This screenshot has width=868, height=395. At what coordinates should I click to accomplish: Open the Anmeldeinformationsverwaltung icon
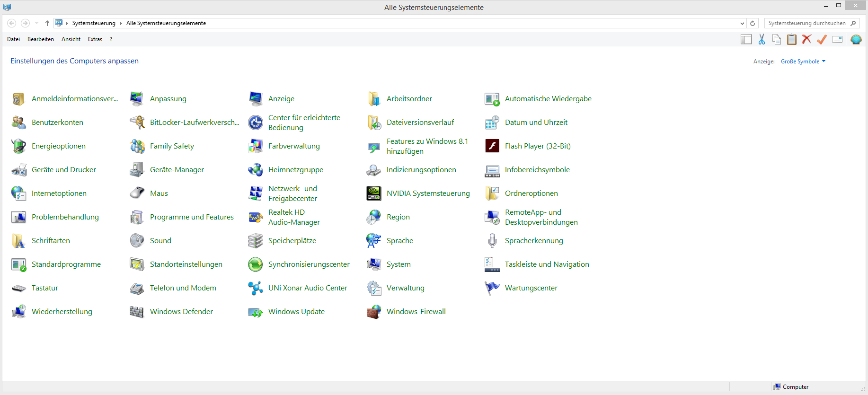(18, 99)
